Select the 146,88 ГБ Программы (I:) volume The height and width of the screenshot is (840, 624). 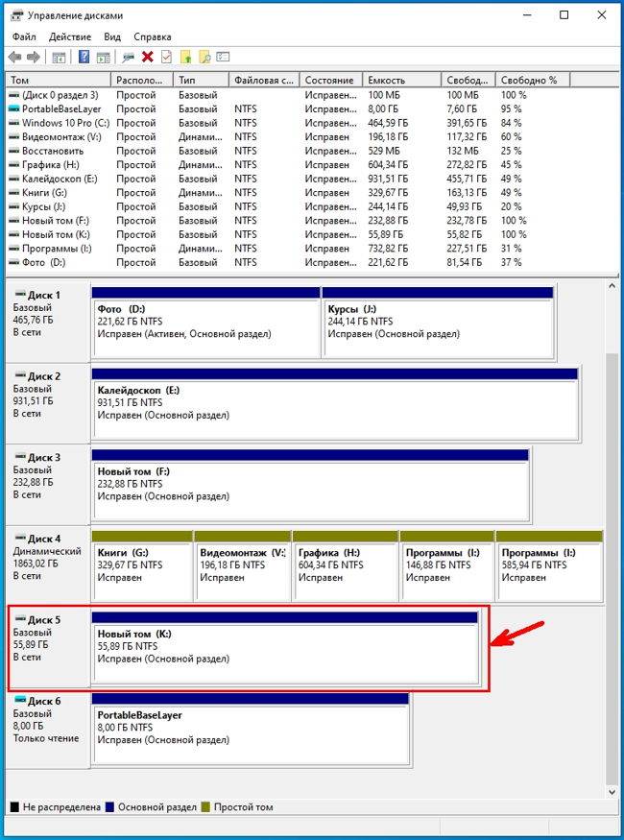(x=446, y=565)
